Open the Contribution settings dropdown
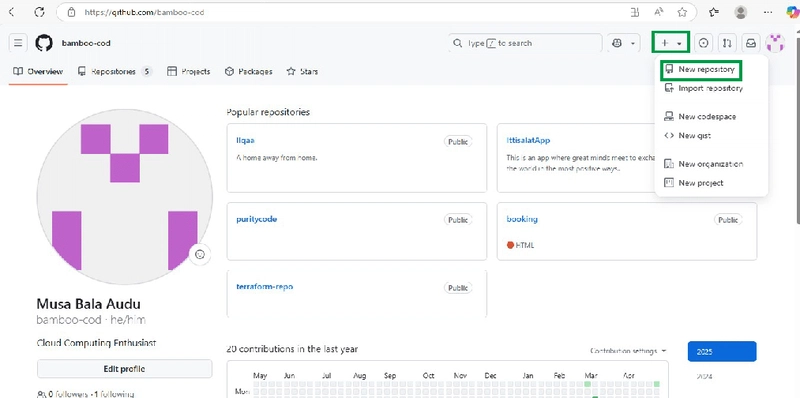Screen dimensions: 800x398 point(628,351)
